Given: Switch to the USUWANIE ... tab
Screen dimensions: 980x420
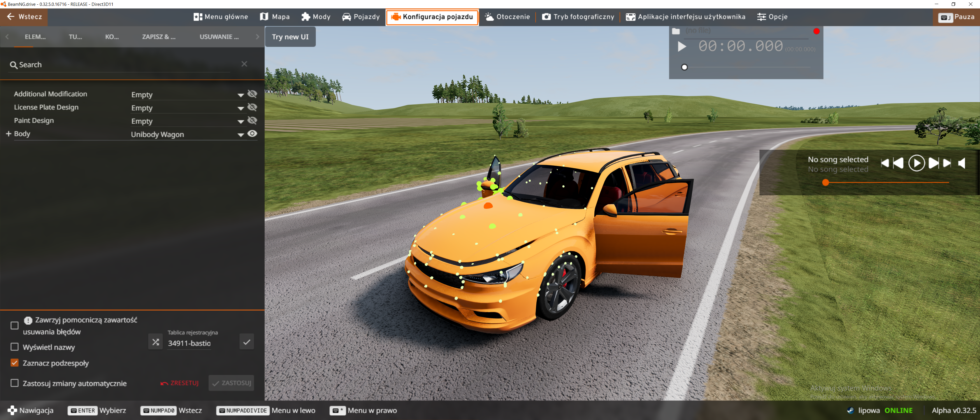Looking at the screenshot, I should click(x=219, y=36).
